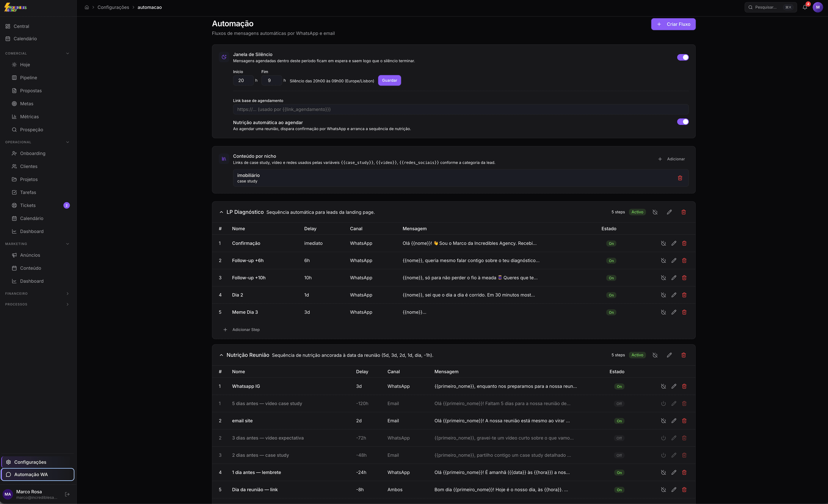Delete the Meme Dia 3 step

tap(684, 312)
